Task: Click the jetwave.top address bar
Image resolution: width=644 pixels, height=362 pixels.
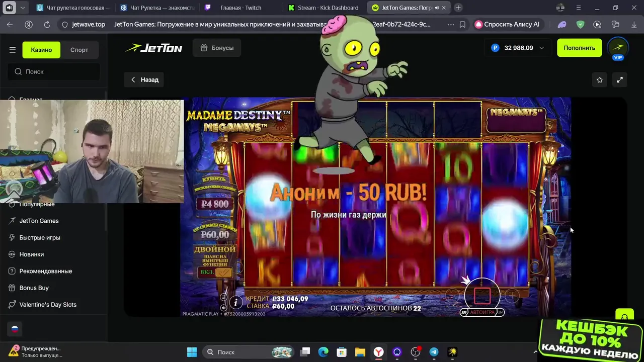Action: tap(89, 24)
